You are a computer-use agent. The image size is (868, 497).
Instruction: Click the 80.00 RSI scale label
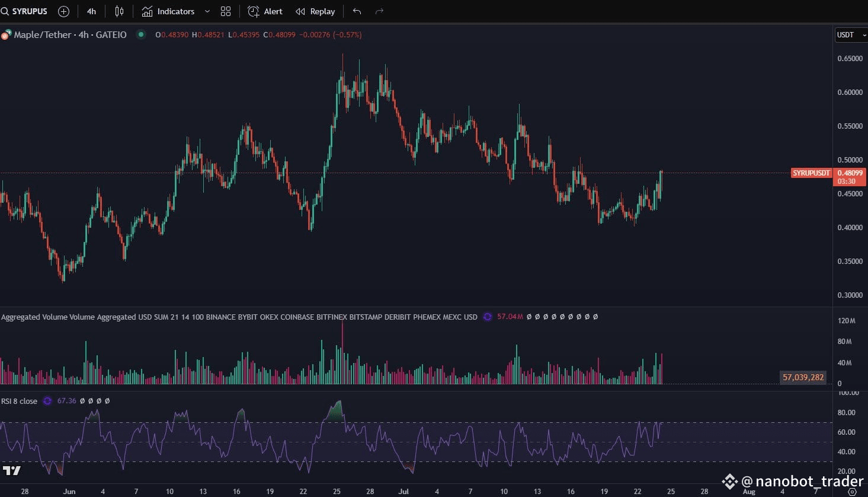coord(846,413)
